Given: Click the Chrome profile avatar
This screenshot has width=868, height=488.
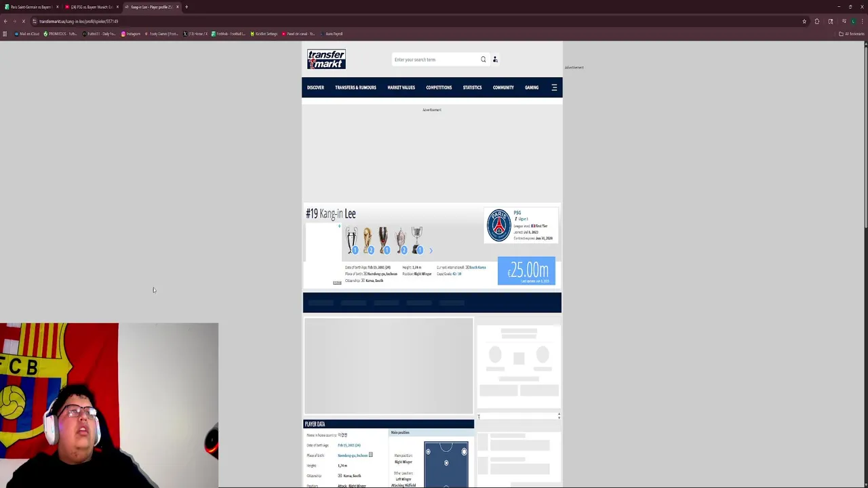Looking at the screenshot, I should (x=853, y=21).
